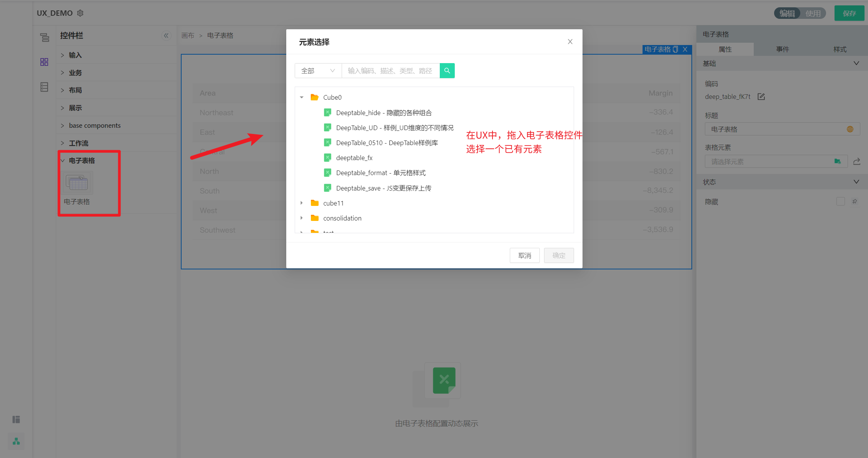
Task: Click the Cube0 folder icon
Action: (314, 97)
